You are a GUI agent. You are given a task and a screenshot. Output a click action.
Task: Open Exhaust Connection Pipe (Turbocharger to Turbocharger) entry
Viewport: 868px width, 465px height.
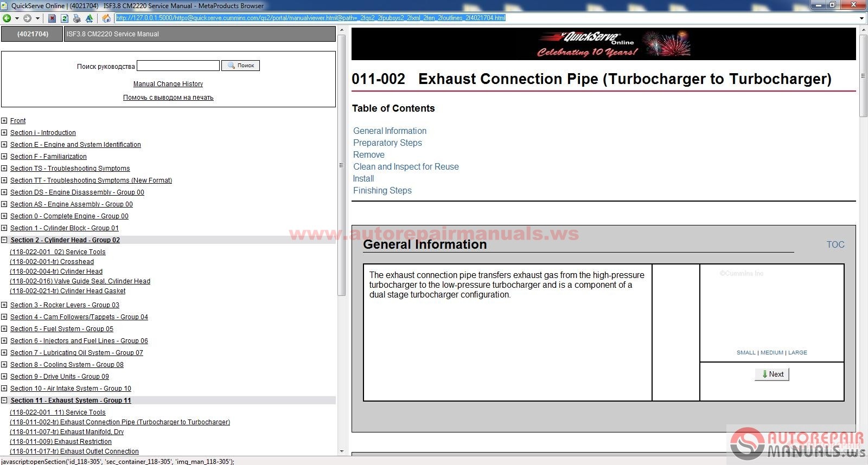pos(120,422)
